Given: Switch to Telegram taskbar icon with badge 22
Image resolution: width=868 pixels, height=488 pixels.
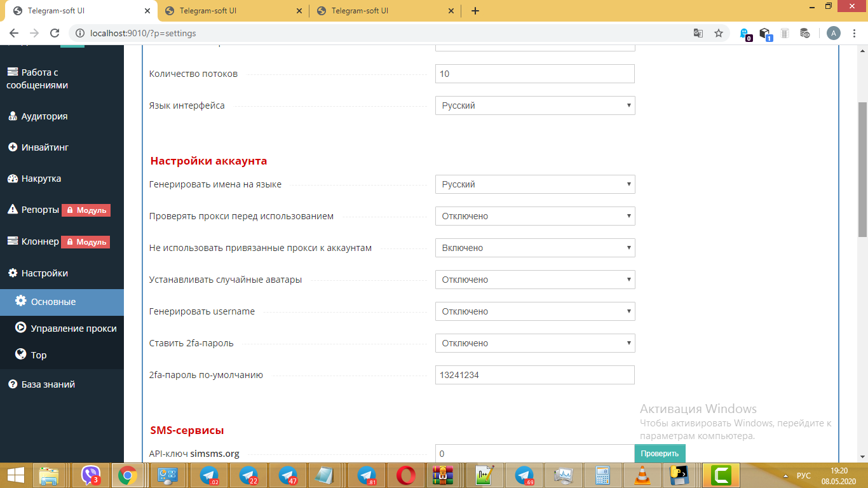Looking at the screenshot, I should 248,475.
